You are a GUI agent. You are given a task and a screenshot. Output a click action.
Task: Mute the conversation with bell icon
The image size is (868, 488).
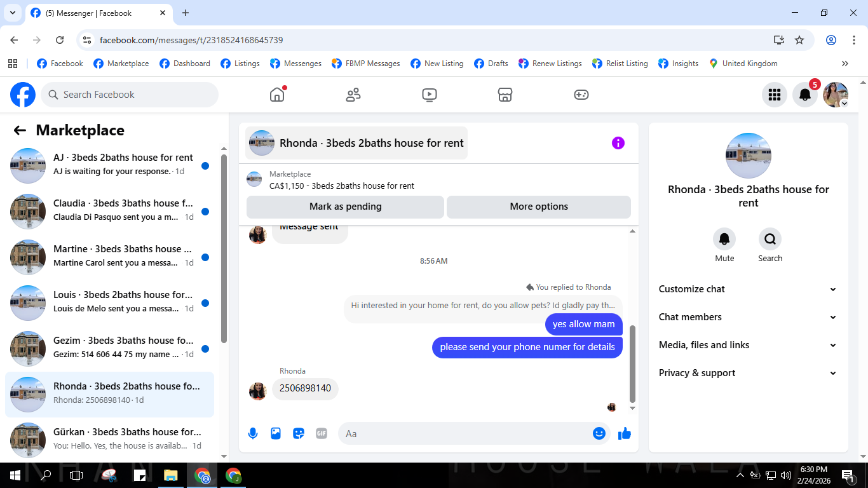pyautogui.click(x=724, y=239)
